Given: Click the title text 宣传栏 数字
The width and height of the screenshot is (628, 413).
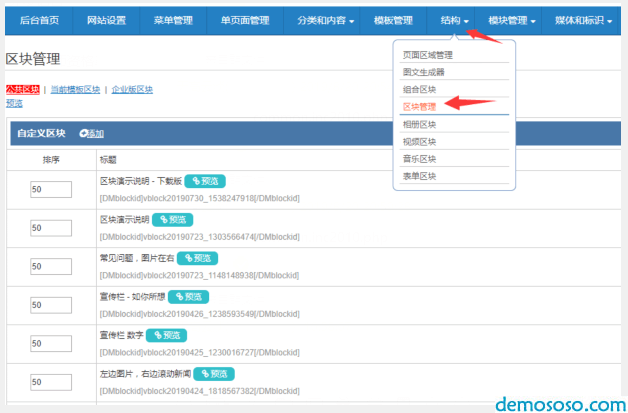Looking at the screenshot, I should pos(121,335).
